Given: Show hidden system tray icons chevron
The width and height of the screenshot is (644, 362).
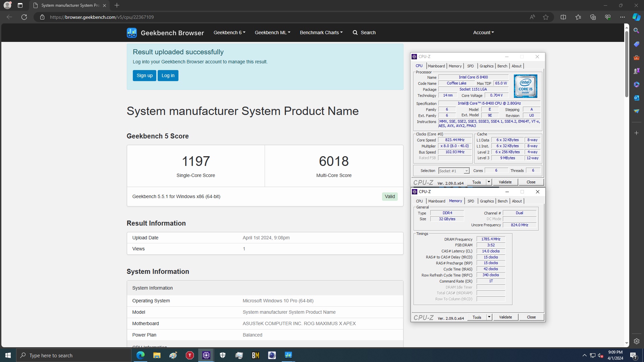Looking at the screenshot, I should coord(584,355).
